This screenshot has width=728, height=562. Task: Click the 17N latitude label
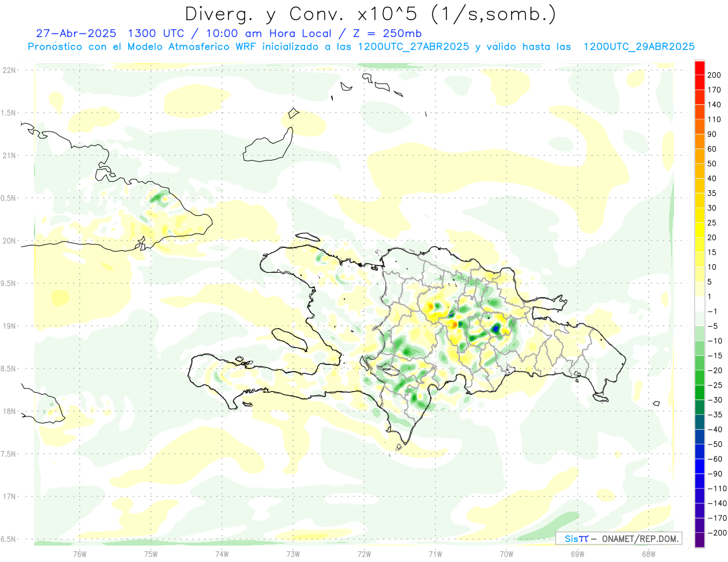8,497
